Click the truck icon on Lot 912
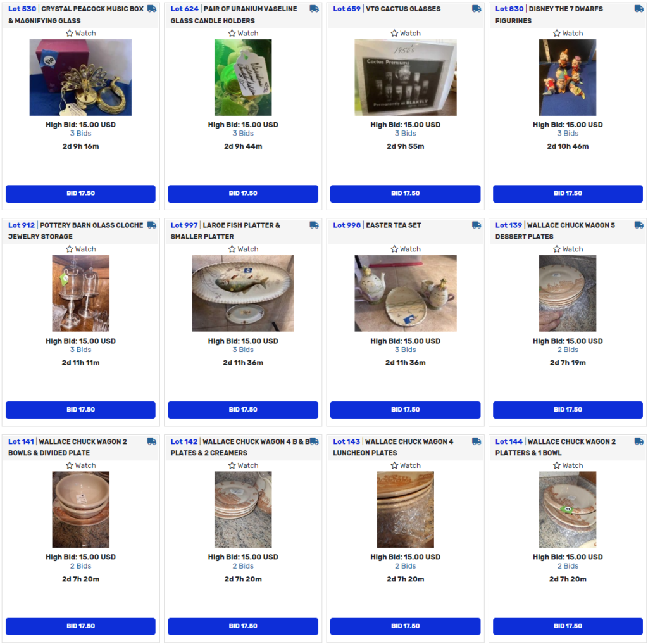 [x=152, y=225]
